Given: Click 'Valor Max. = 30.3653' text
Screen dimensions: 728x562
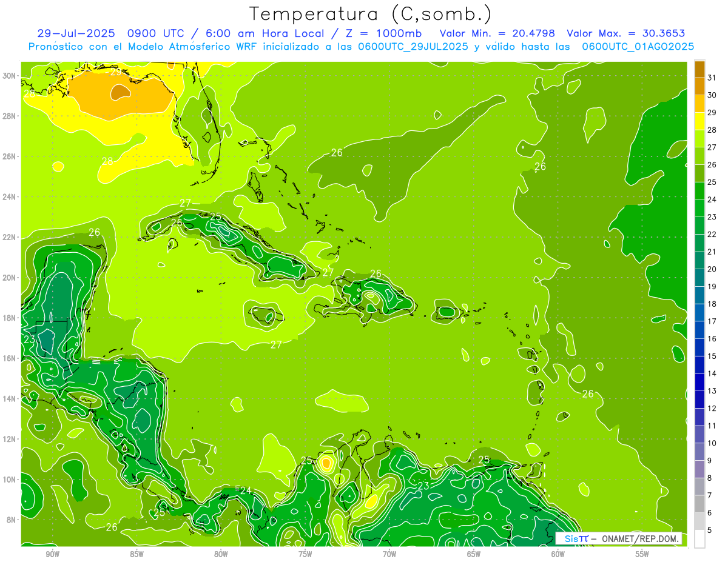Looking at the screenshot, I should (x=626, y=33).
